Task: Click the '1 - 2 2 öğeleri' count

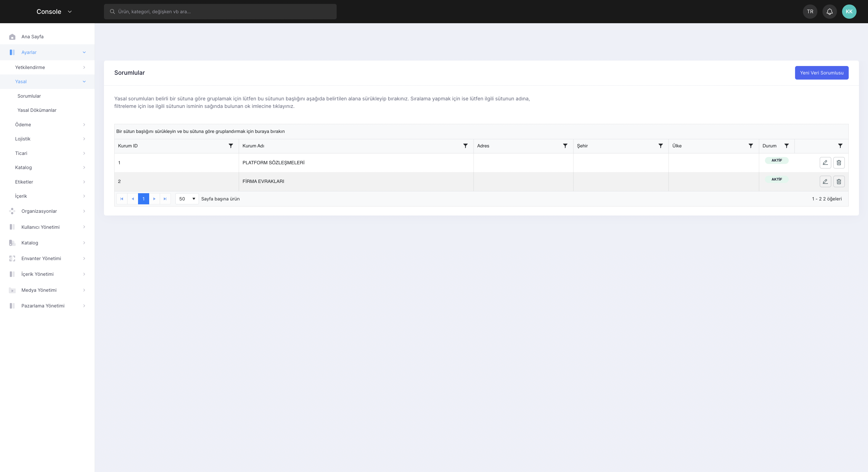Action: pos(826,199)
